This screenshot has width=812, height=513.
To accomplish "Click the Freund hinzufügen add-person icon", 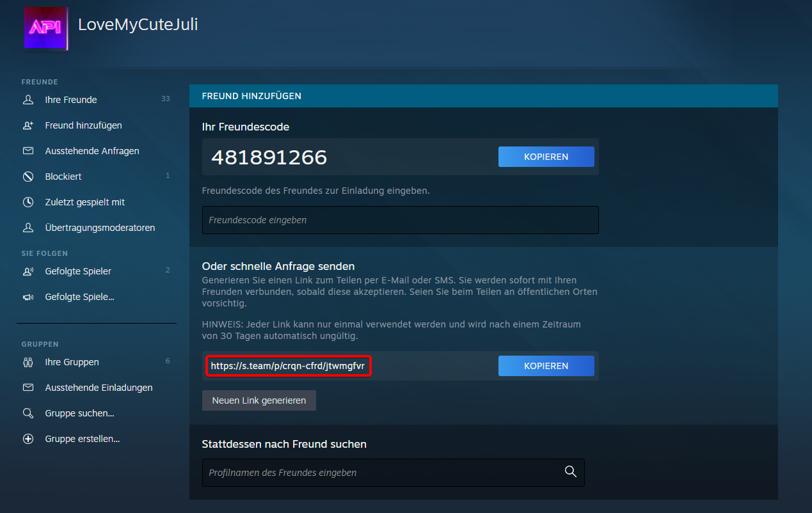I will pyautogui.click(x=28, y=125).
